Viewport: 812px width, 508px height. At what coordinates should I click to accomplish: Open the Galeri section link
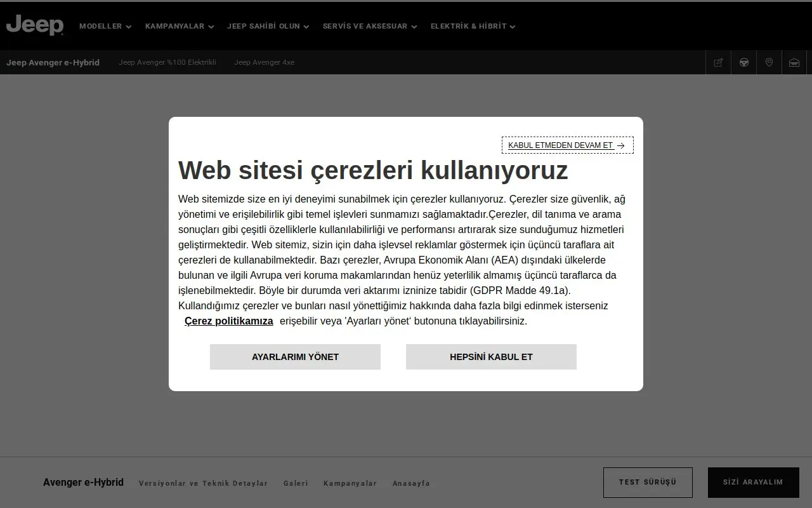click(296, 483)
